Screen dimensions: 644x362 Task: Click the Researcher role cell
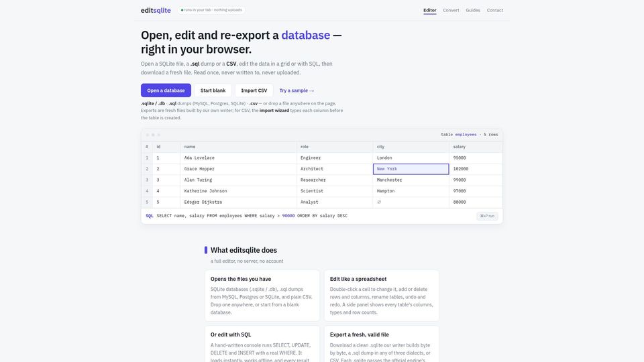pyautogui.click(x=335, y=180)
